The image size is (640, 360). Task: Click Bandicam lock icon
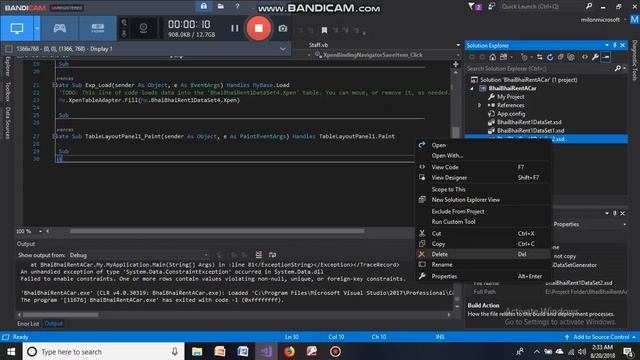[204, 6]
